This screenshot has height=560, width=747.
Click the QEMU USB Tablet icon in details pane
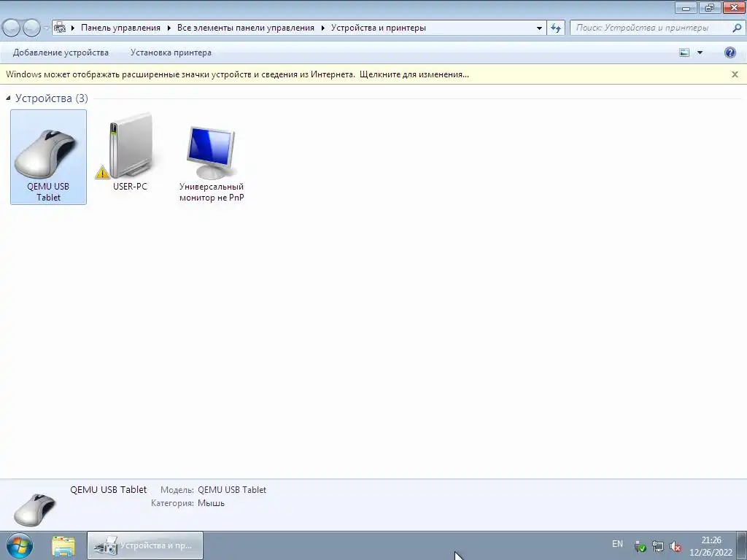click(x=35, y=508)
